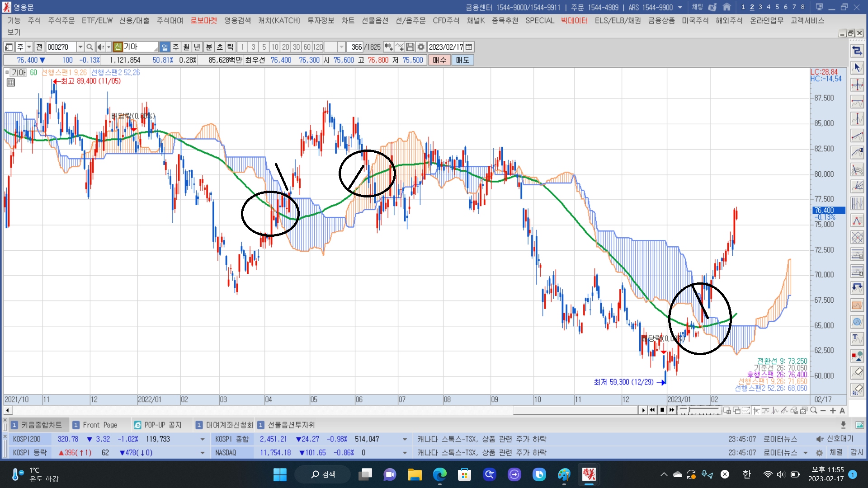Screen dimensions: 868x488
Task: Open chart settings gear icon
Action: click(421, 47)
